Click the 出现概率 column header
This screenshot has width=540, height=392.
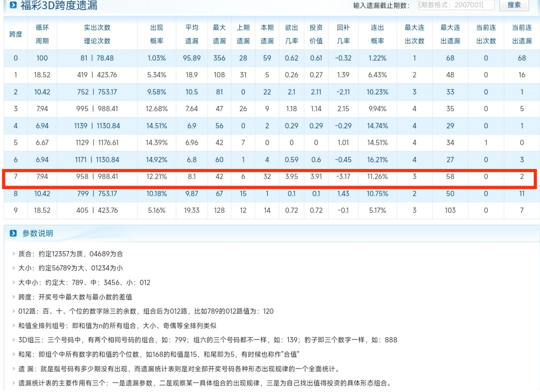pos(157,34)
